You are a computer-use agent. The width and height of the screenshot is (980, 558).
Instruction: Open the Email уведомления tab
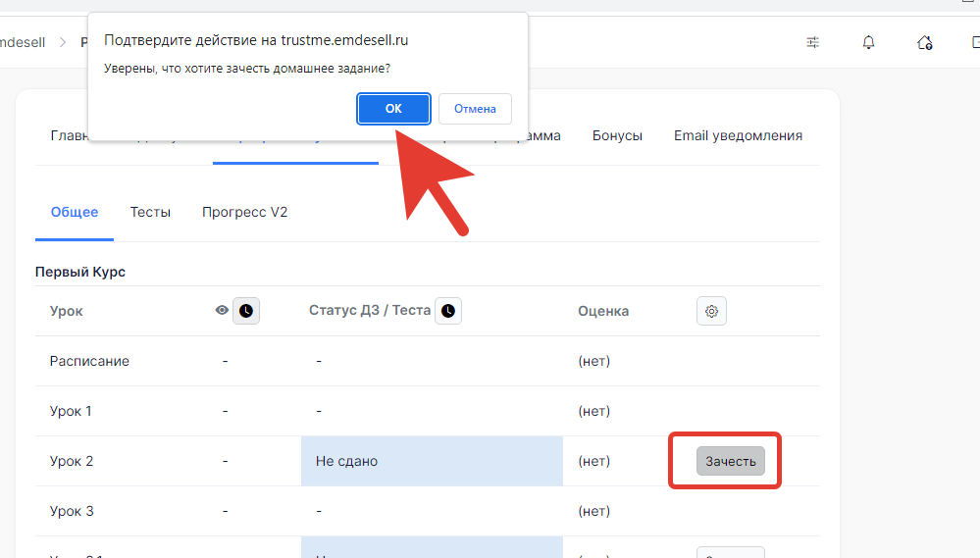(x=738, y=135)
